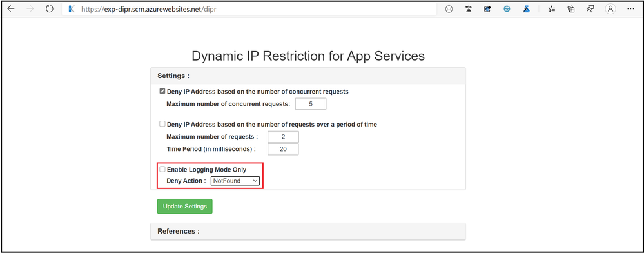This screenshot has height=253, width=644.
Task: Click the feedback person icon
Action: [x=590, y=9]
